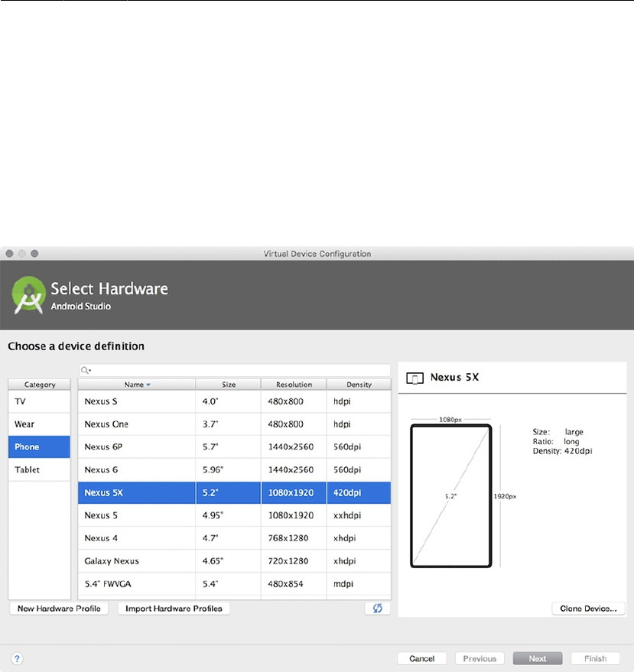Click New Hardware Profile button
The image size is (634, 672).
pos(59,609)
